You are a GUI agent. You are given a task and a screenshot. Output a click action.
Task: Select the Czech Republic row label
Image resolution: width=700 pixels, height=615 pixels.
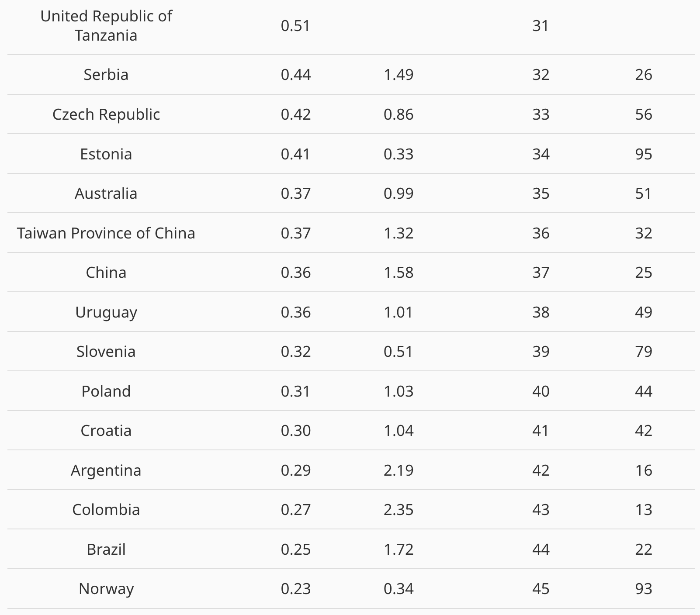click(106, 114)
